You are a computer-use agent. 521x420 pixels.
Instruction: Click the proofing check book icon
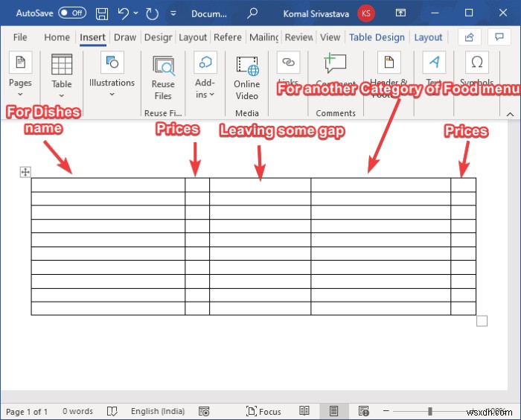point(112,411)
